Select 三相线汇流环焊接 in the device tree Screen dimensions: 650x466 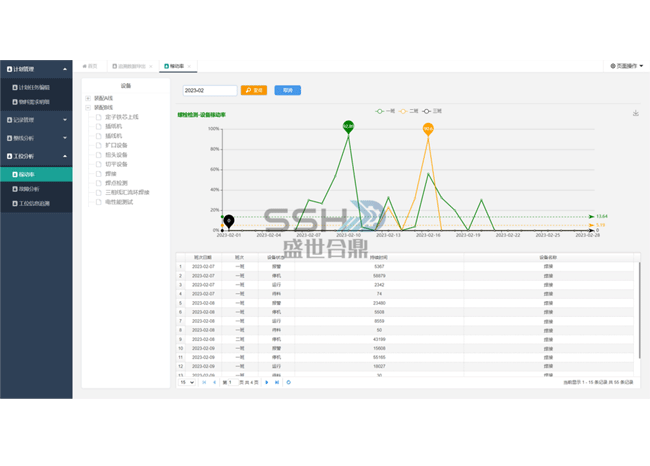coord(127,192)
